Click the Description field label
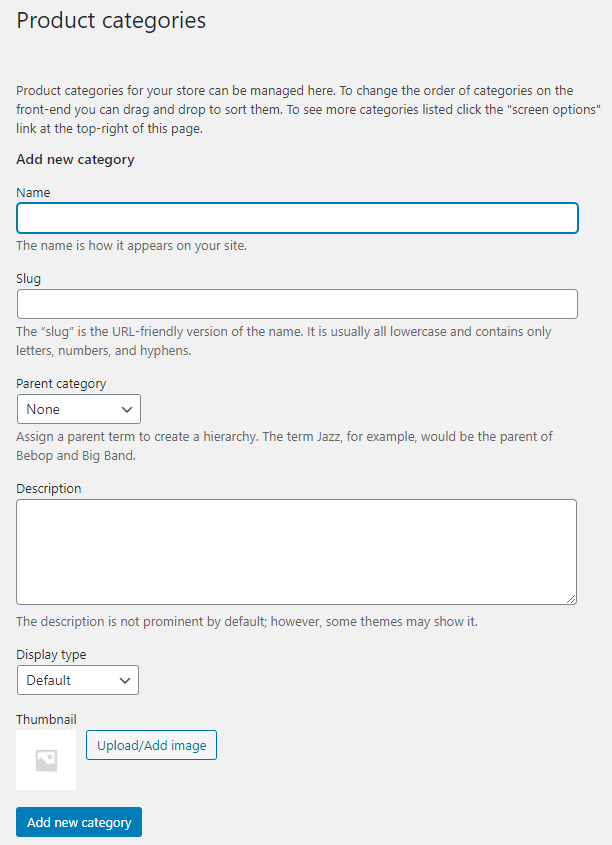This screenshot has height=845, width=612. tap(49, 489)
